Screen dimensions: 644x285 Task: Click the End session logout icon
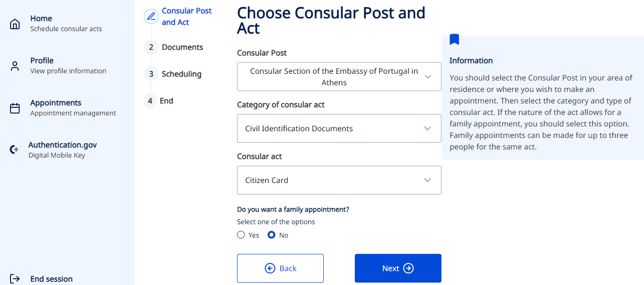[x=15, y=279]
